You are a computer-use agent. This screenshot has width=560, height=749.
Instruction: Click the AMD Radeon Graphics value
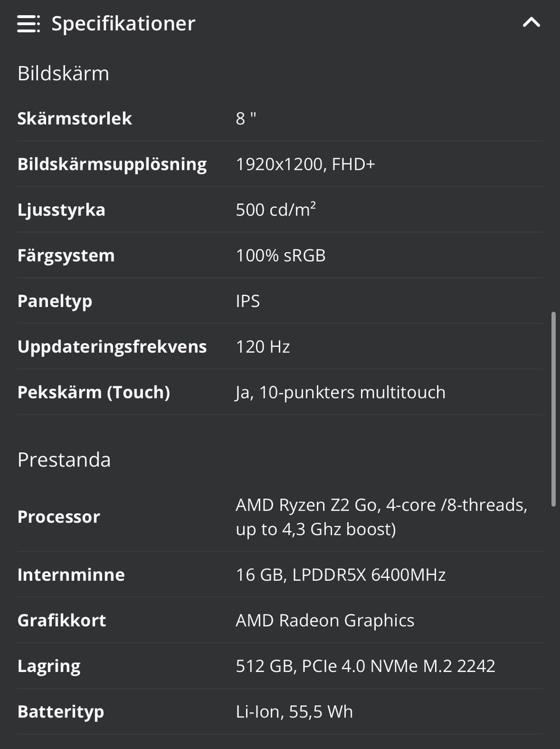click(x=324, y=620)
